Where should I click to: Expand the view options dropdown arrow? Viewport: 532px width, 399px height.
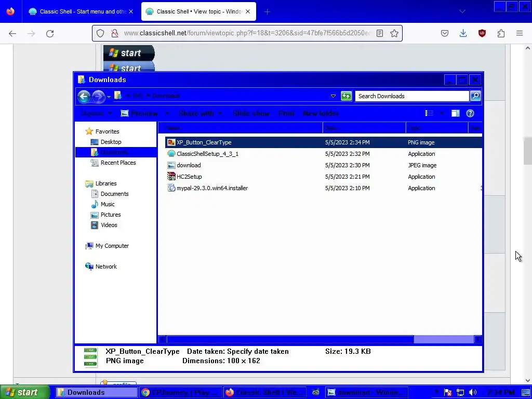pyautogui.click(x=442, y=113)
